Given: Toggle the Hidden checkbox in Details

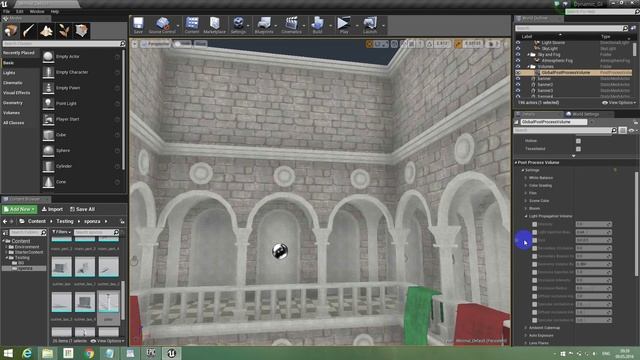Looking at the screenshot, I should pos(578,141).
